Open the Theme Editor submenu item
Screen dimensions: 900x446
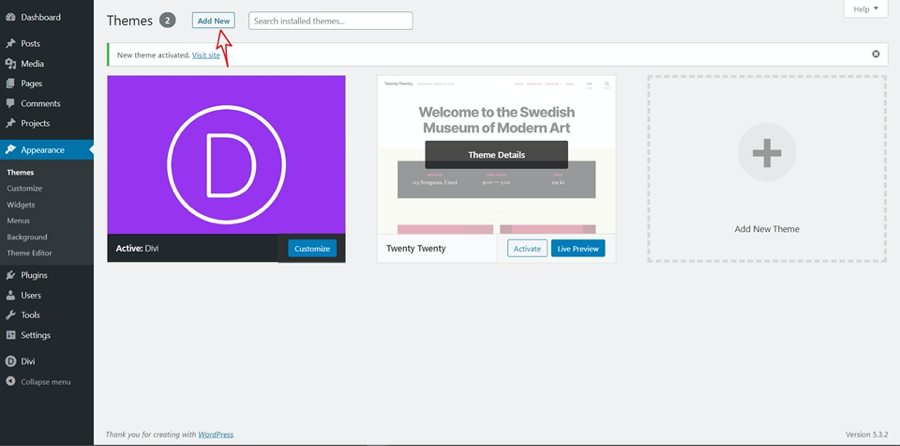29,253
